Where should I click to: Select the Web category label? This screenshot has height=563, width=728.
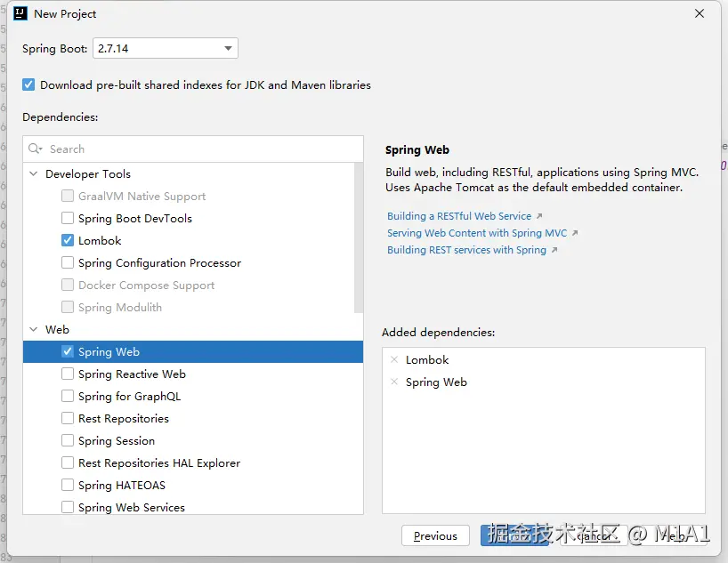point(57,329)
